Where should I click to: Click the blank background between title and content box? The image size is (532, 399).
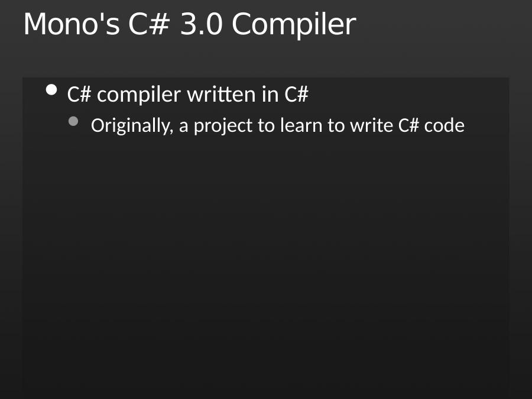tap(265, 58)
